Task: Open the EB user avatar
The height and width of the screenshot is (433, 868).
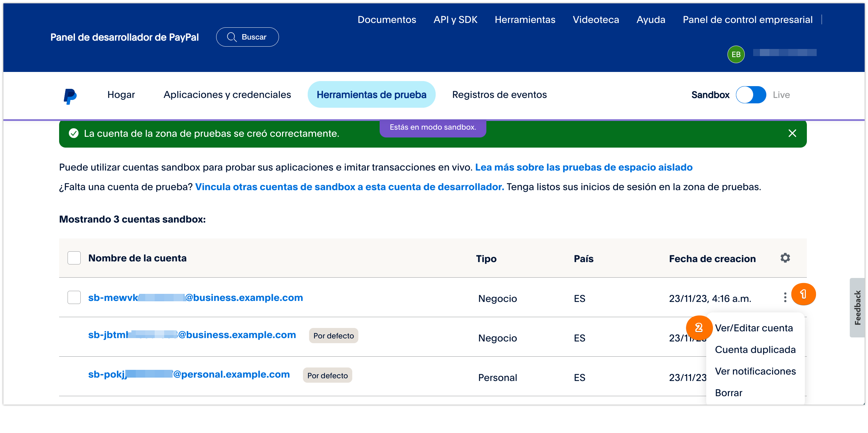Action: 736,54
